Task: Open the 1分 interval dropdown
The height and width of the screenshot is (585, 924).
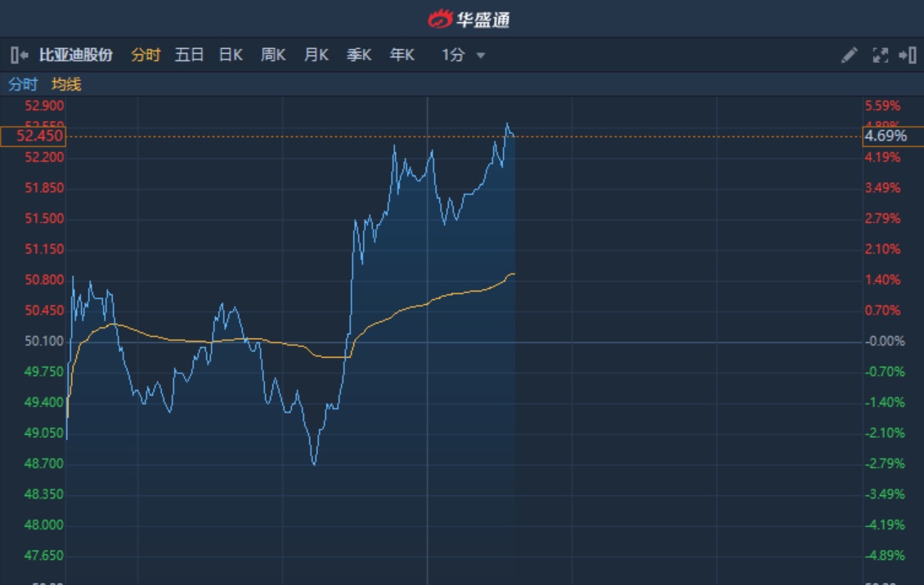Action: pos(454,56)
